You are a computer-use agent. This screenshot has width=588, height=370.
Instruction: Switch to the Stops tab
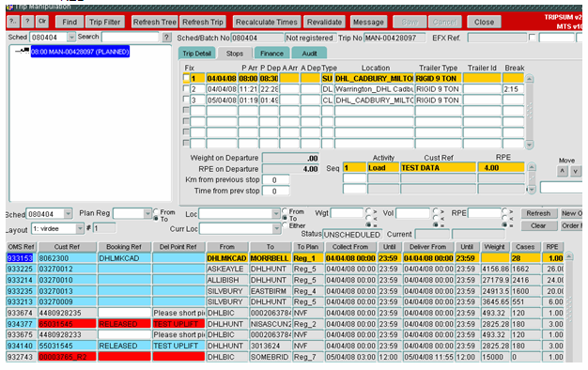pyautogui.click(x=235, y=54)
